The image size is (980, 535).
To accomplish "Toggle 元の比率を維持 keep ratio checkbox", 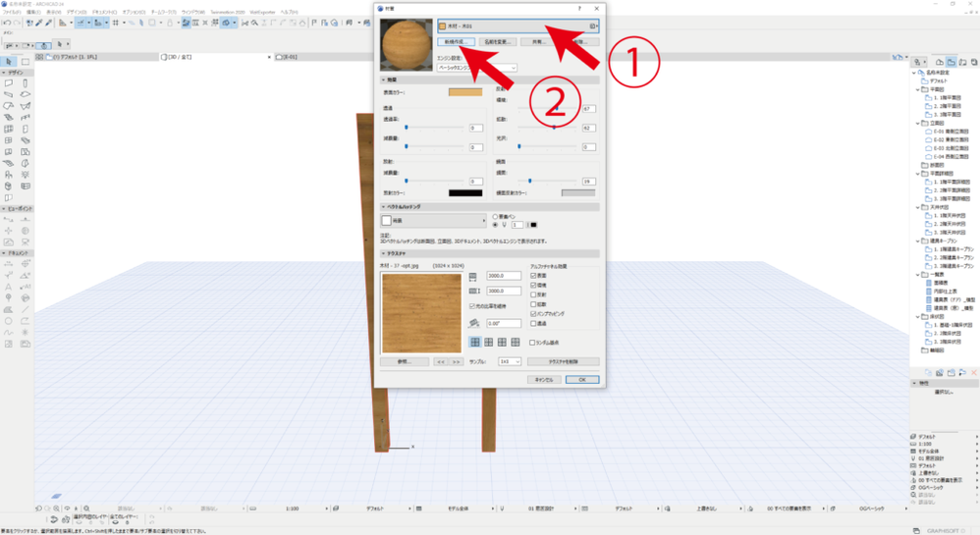I will 472,306.
